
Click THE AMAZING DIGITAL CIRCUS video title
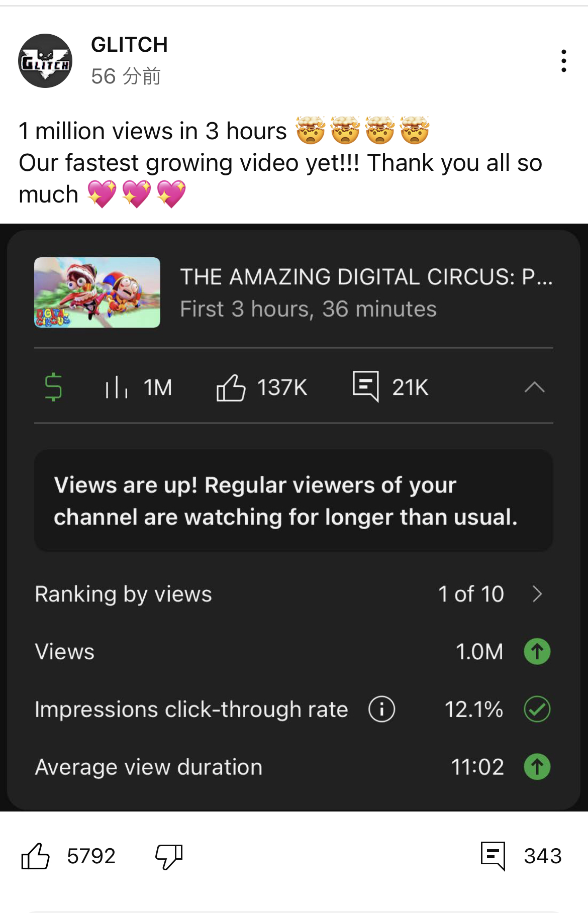click(366, 277)
